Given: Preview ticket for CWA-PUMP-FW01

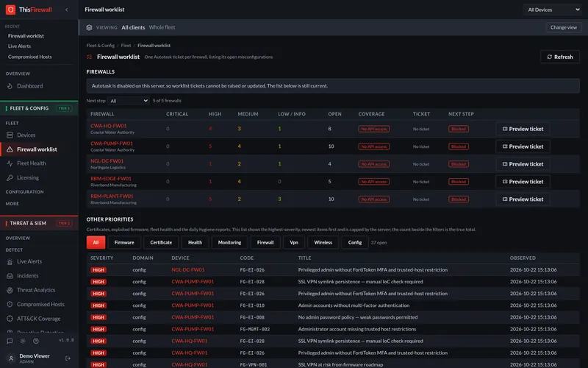Looking at the screenshot, I should (x=523, y=146).
